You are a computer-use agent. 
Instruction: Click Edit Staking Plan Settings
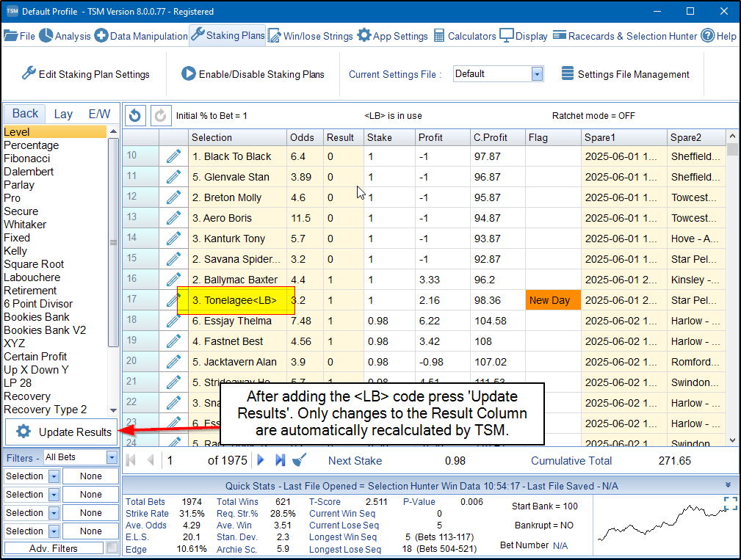coord(85,74)
